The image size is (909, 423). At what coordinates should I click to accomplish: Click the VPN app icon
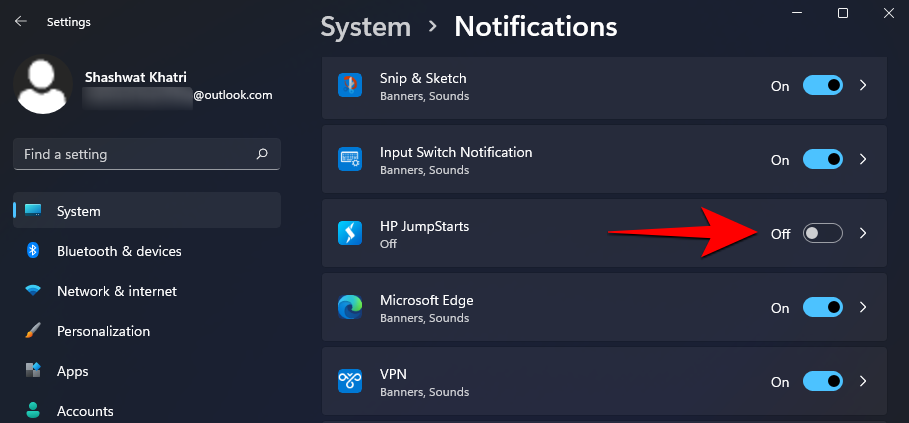pyautogui.click(x=350, y=381)
